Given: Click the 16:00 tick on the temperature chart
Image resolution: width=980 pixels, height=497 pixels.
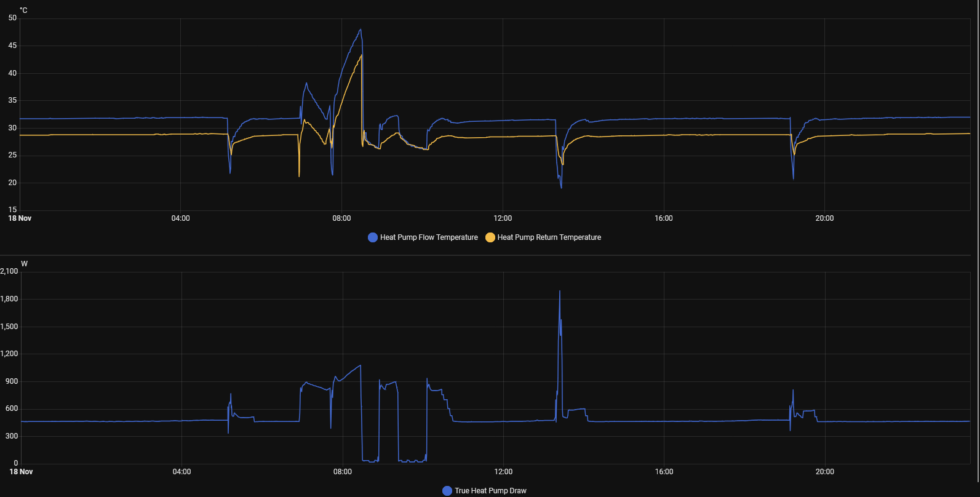Looking at the screenshot, I should (664, 218).
